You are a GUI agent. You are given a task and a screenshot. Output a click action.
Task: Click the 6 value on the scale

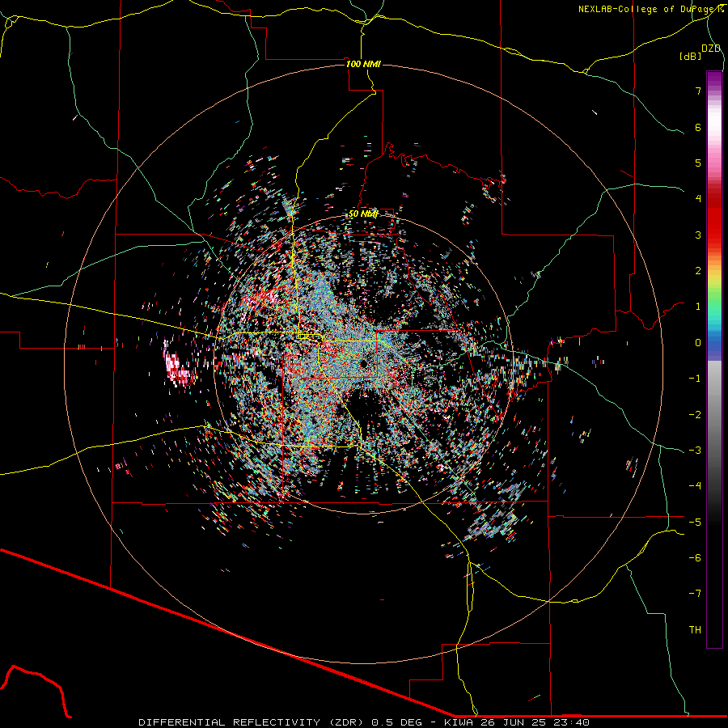click(x=698, y=127)
